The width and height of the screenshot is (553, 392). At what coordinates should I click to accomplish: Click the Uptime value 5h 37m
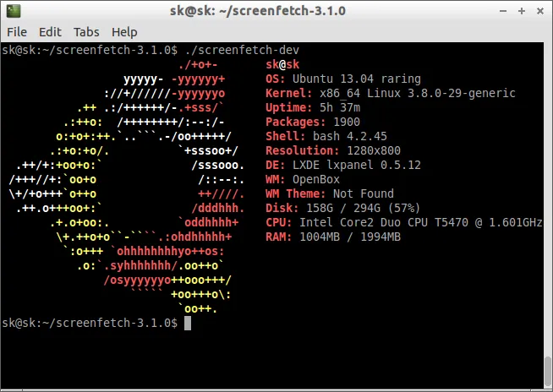340,107
